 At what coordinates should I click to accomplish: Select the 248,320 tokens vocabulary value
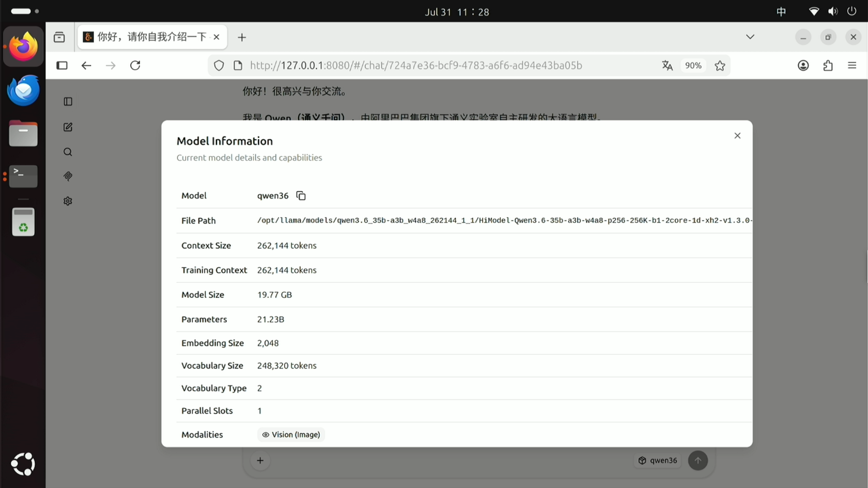287,366
